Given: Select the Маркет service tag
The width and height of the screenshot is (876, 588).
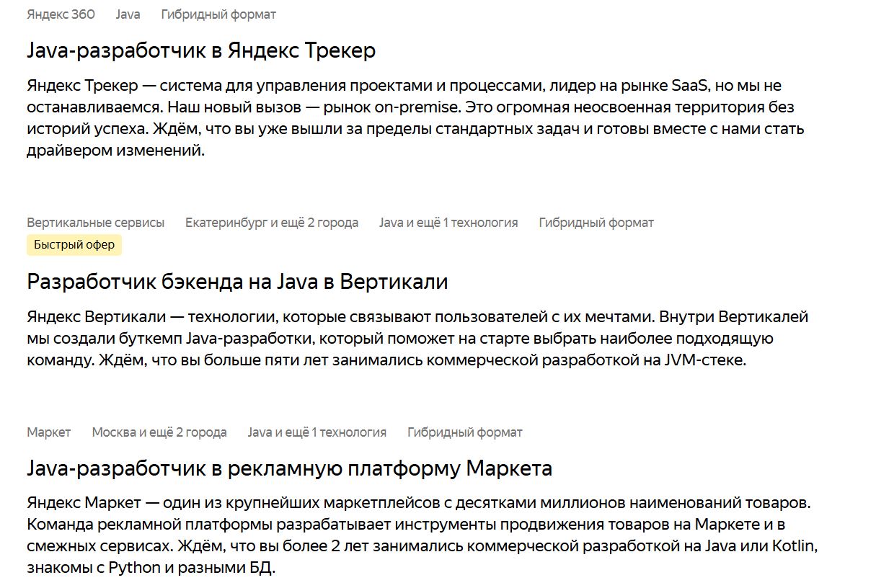Looking at the screenshot, I should [49, 432].
